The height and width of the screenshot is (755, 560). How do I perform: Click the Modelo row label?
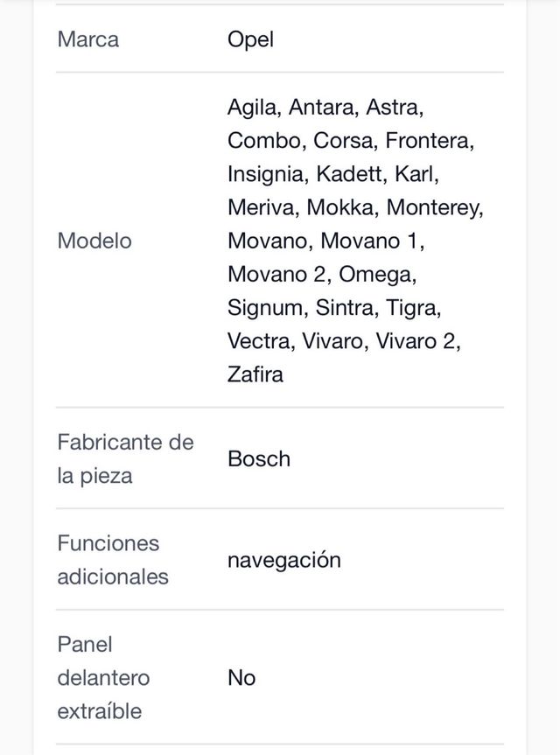pyautogui.click(x=94, y=241)
